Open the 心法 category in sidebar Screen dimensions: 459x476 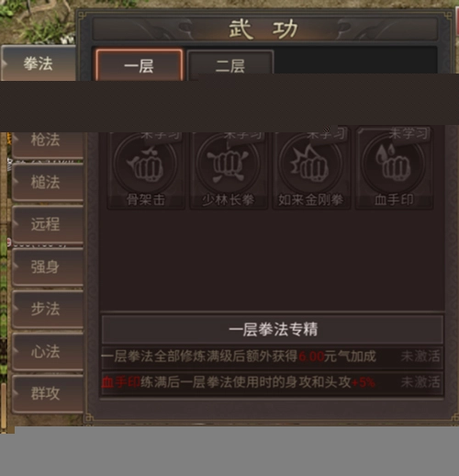pyautogui.click(x=48, y=351)
